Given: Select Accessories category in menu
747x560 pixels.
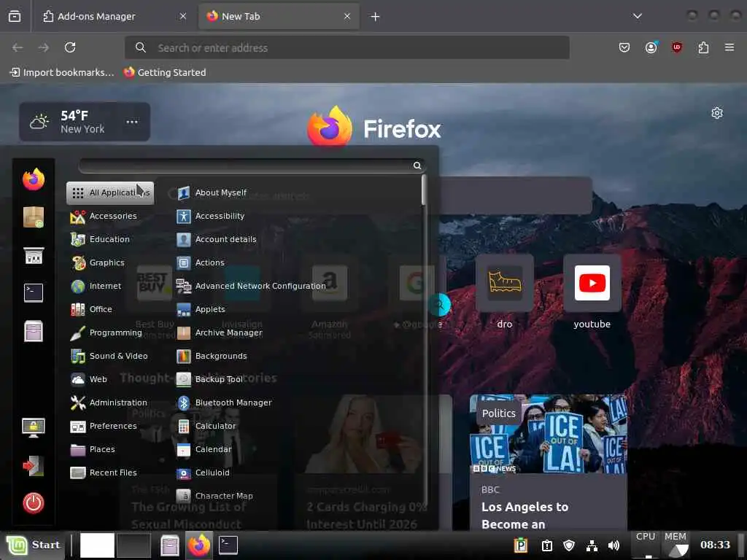Looking at the screenshot, I should click(110, 216).
